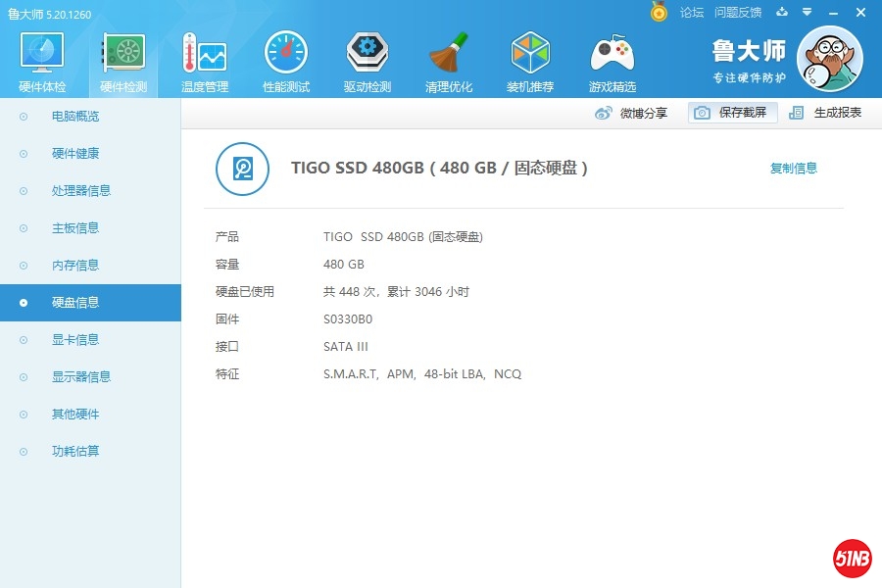
Task: Open title bar dropdown menu arrow
Action: point(807,12)
